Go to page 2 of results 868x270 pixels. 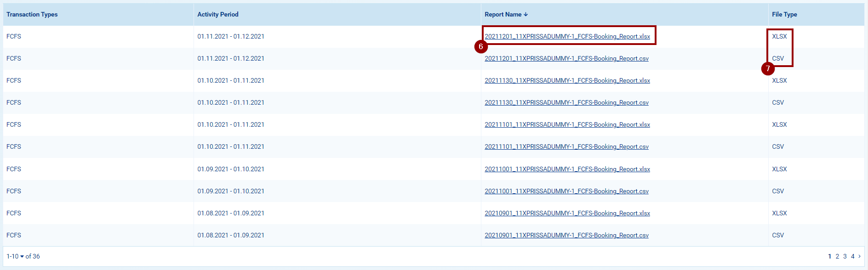coord(837,256)
